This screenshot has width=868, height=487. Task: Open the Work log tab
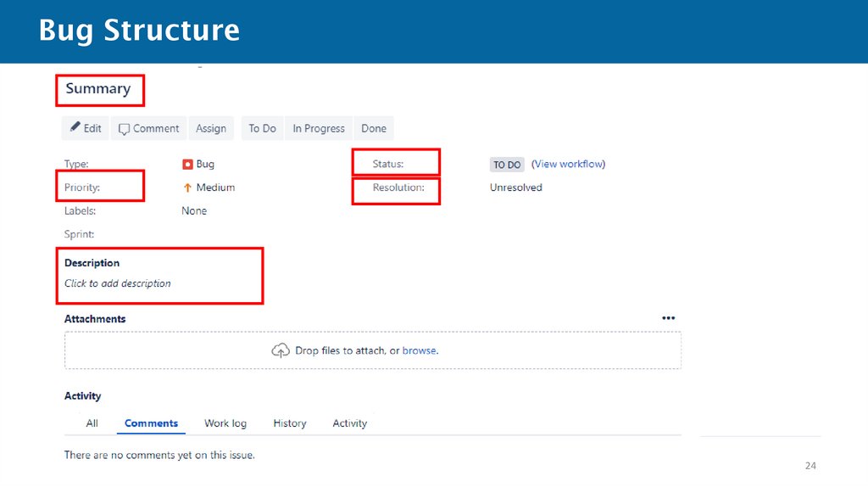pos(225,423)
